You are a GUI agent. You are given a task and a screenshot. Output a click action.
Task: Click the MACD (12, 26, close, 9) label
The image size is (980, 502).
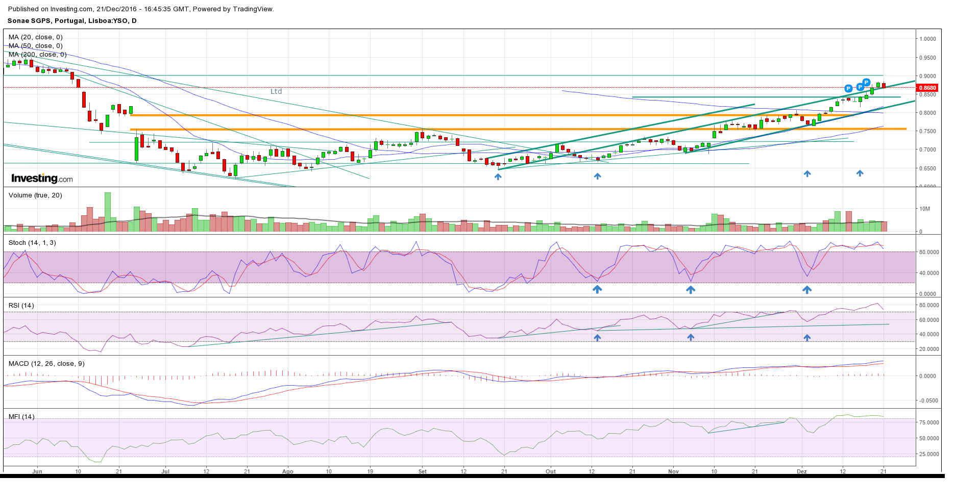46,364
